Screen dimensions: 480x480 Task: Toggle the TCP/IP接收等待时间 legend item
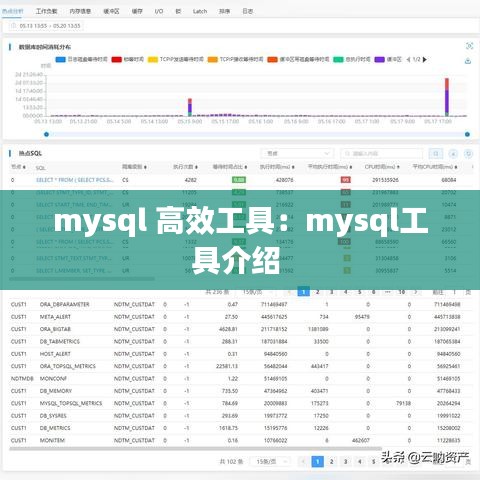coord(235,59)
